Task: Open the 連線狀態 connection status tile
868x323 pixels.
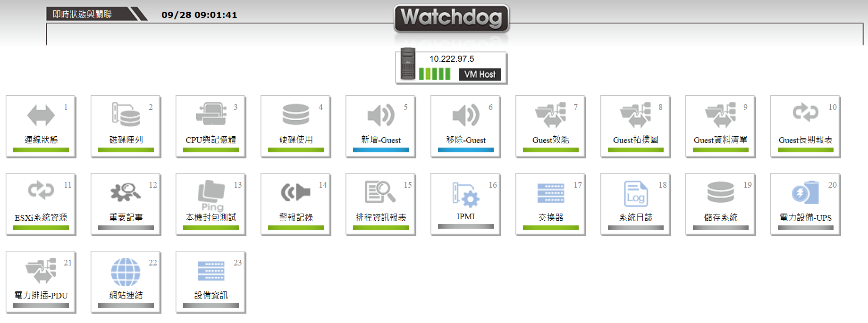Action: click(x=41, y=126)
